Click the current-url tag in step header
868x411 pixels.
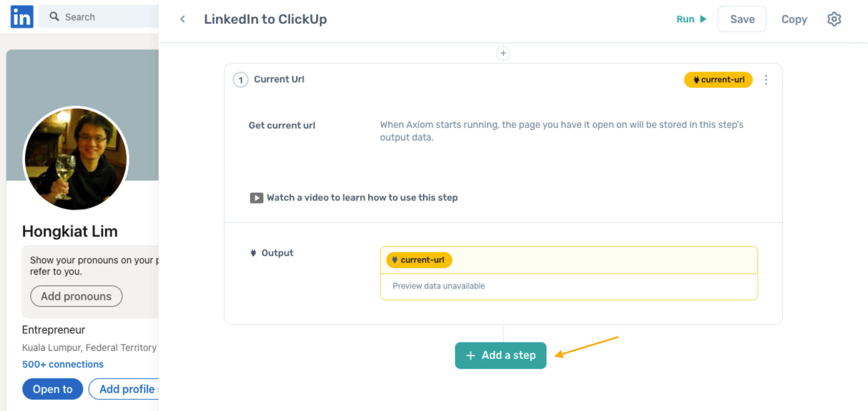(718, 80)
